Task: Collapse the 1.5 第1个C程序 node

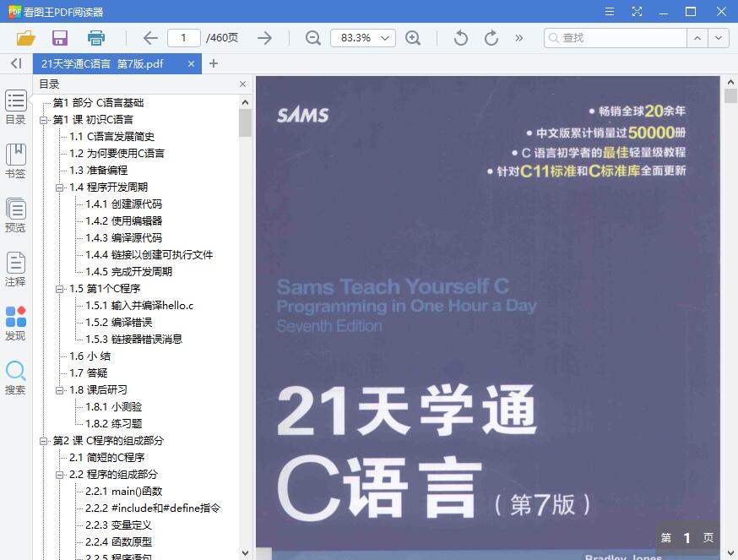Action: coord(59,289)
